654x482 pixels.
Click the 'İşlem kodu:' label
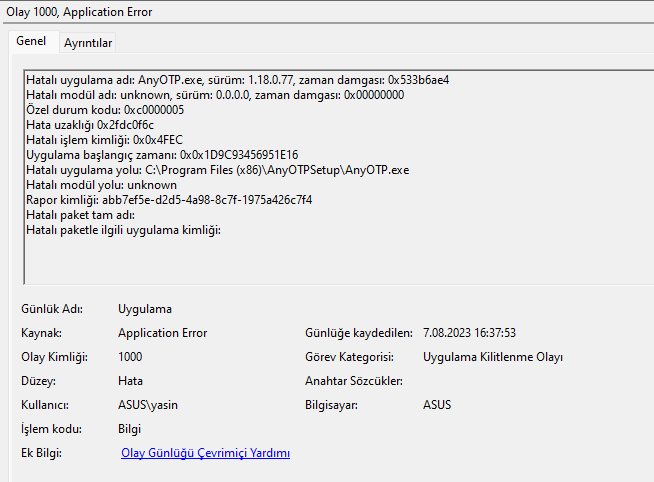(51, 429)
